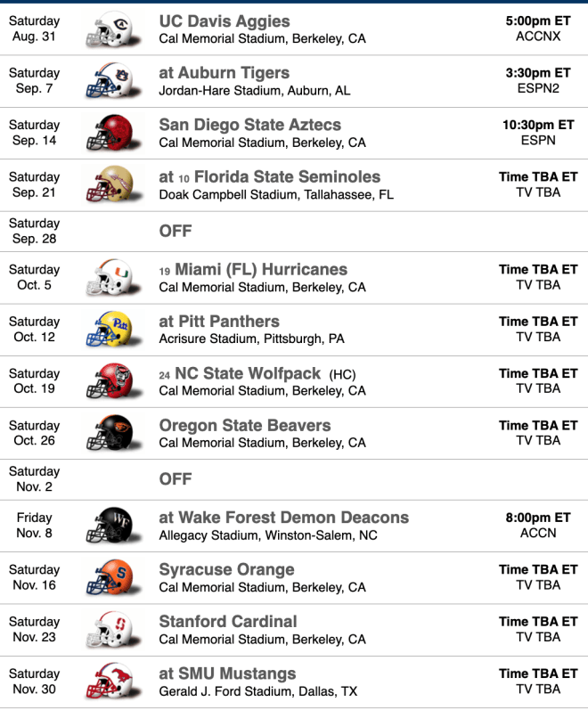Open the Miami (FL) Hurricanes link

click(261, 269)
